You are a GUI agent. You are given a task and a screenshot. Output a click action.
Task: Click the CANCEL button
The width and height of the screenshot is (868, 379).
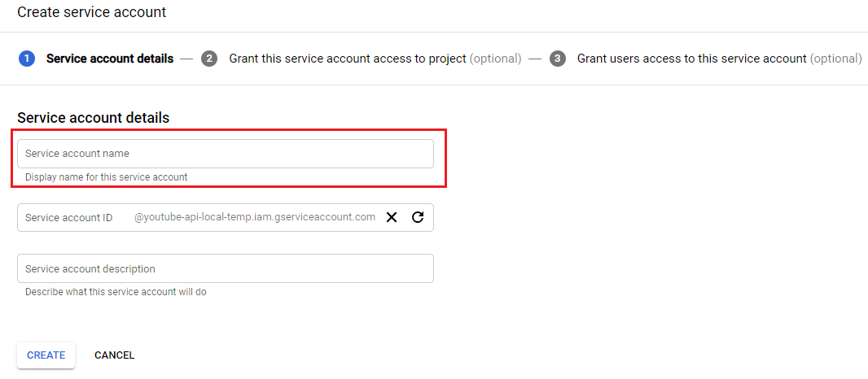tap(115, 355)
